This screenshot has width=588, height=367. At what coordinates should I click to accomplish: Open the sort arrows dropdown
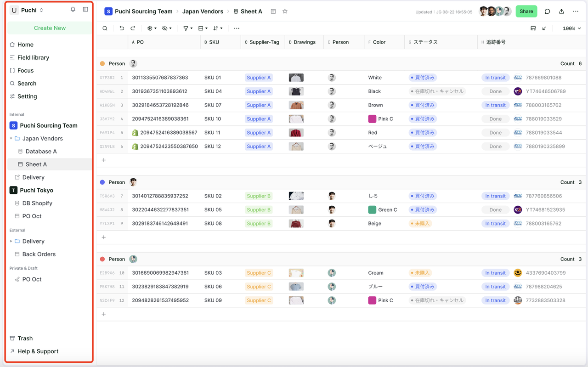tap(218, 28)
